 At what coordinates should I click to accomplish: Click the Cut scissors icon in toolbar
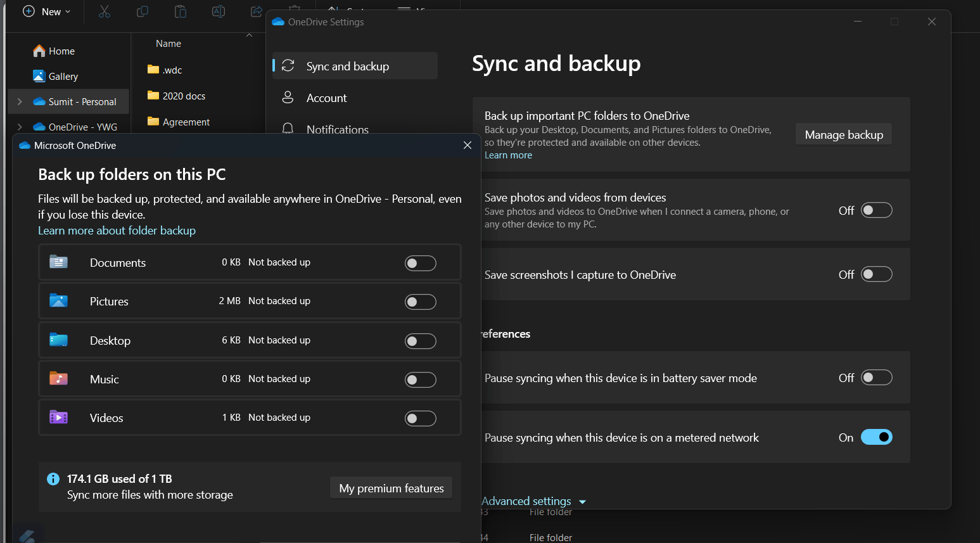coord(105,11)
